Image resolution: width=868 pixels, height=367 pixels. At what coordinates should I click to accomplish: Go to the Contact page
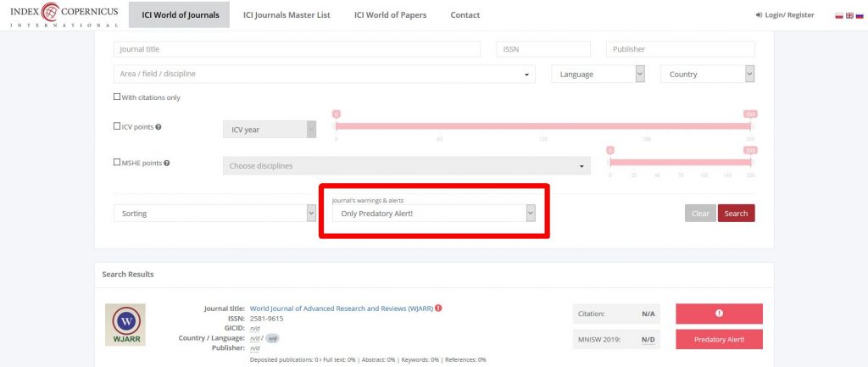465,15
